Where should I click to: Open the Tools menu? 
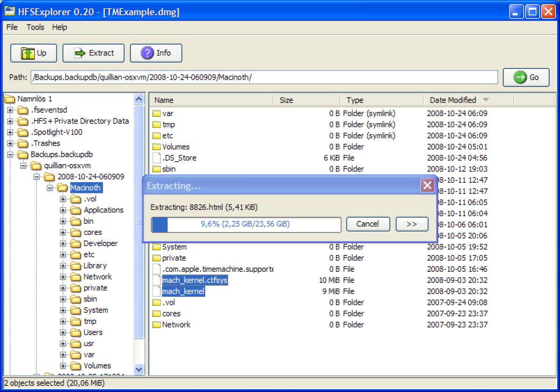pos(35,27)
